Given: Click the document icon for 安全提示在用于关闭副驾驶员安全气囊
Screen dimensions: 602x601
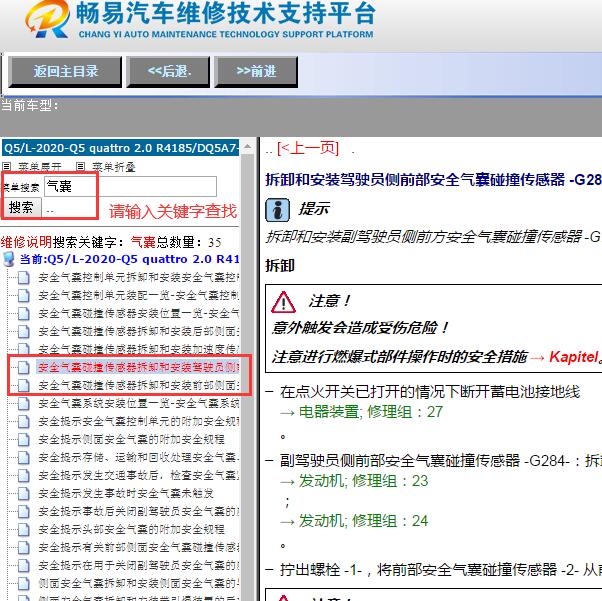Looking at the screenshot, I should coord(24,565).
